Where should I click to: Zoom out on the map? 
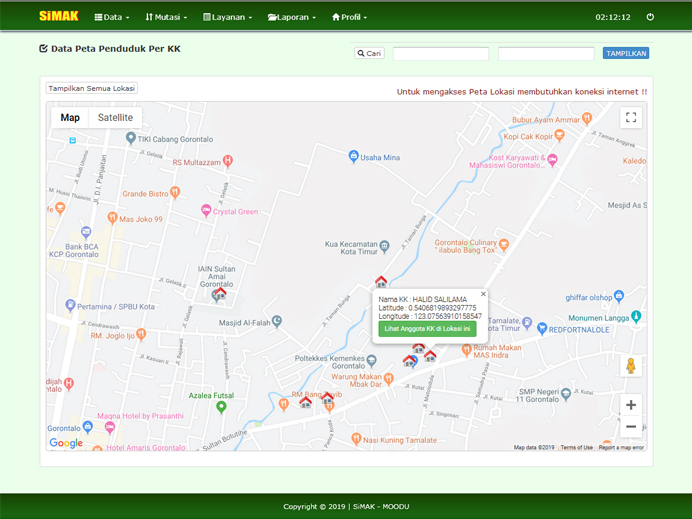(631, 427)
